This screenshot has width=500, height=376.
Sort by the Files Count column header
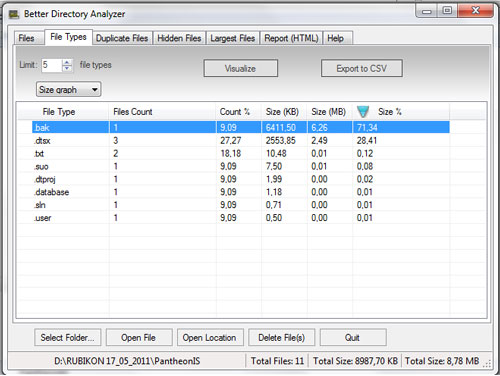pos(162,112)
